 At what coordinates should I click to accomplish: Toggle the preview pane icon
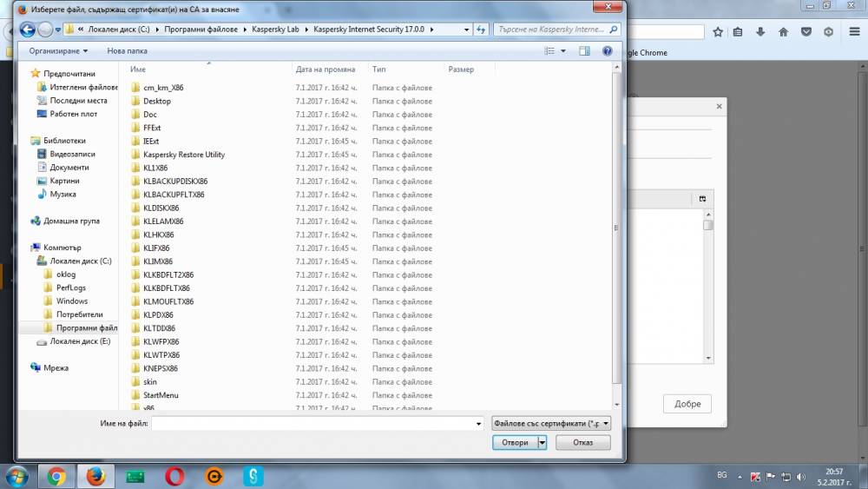(584, 51)
